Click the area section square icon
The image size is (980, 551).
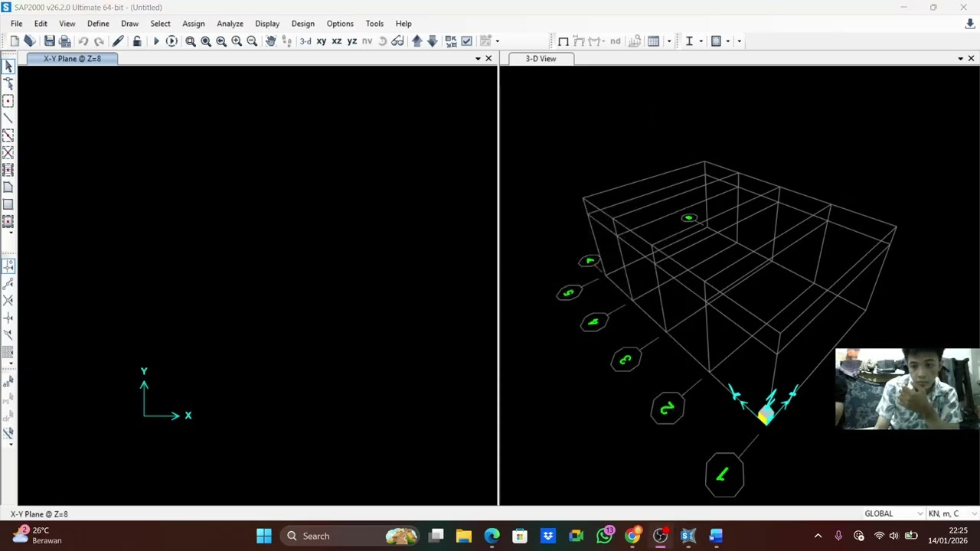coord(716,41)
